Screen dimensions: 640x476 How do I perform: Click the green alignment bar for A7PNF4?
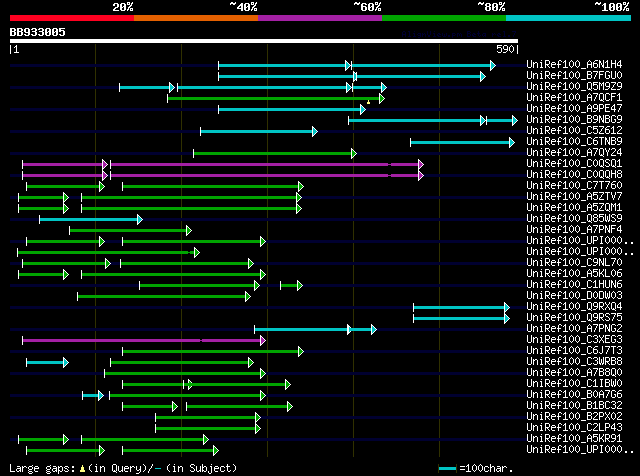(x=131, y=231)
